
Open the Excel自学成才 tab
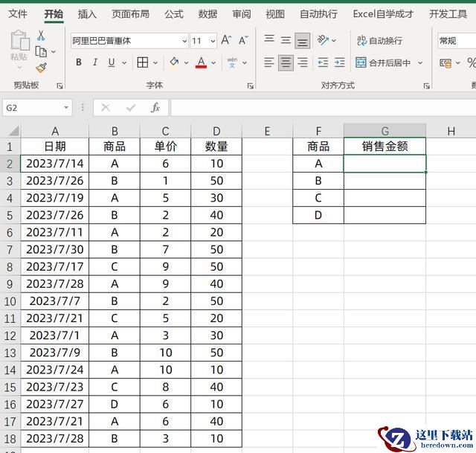tap(383, 14)
